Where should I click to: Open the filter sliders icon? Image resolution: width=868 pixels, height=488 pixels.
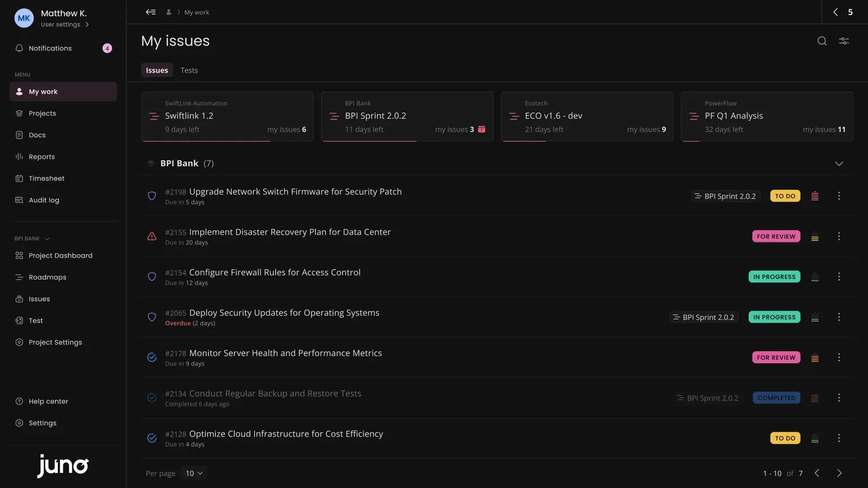click(844, 41)
